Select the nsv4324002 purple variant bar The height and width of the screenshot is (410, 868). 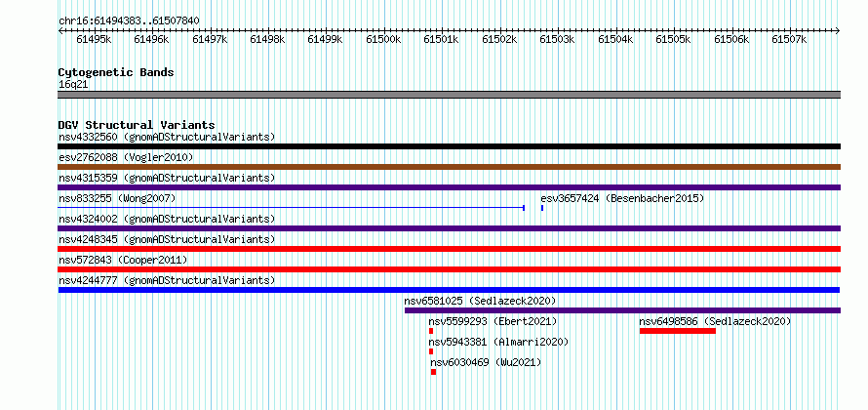(x=450, y=228)
